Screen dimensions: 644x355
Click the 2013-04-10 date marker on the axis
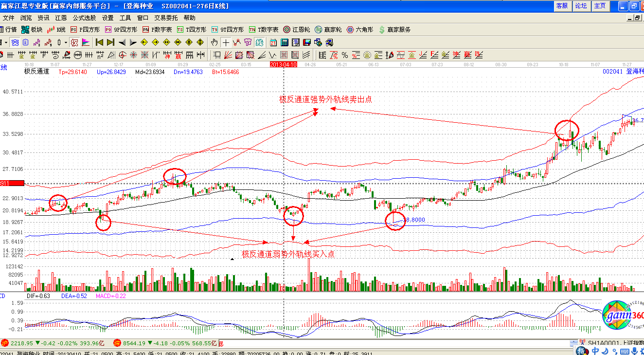284,64
